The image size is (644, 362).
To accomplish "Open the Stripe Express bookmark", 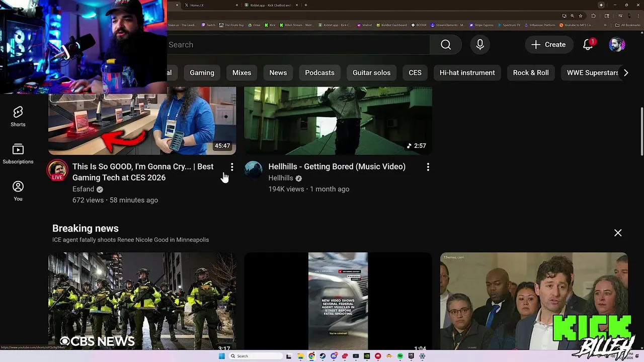I will pos(481,25).
